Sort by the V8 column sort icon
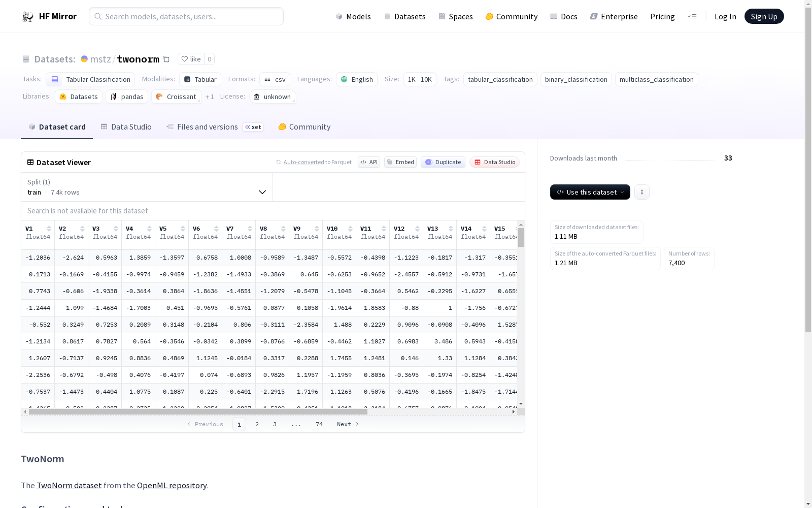The image size is (812, 508). (283, 229)
